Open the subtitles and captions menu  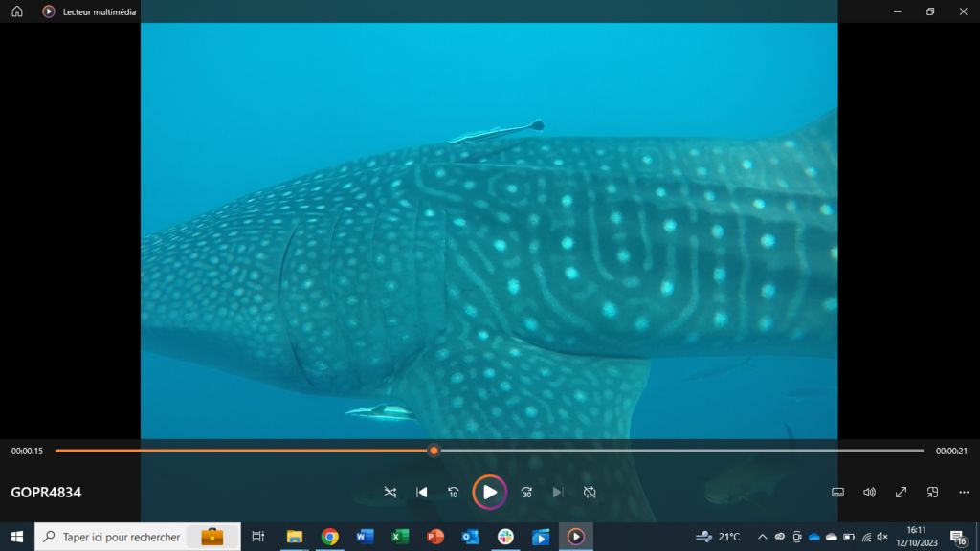coord(837,492)
